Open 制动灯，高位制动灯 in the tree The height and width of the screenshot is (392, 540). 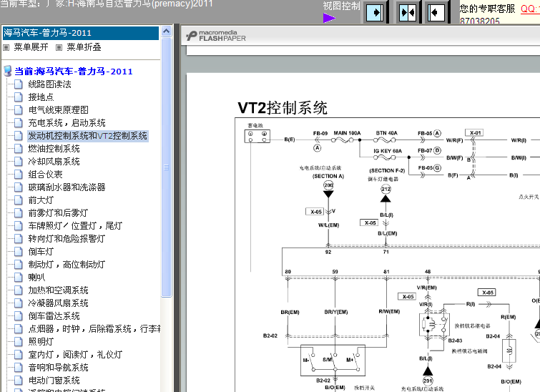[x=67, y=264]
